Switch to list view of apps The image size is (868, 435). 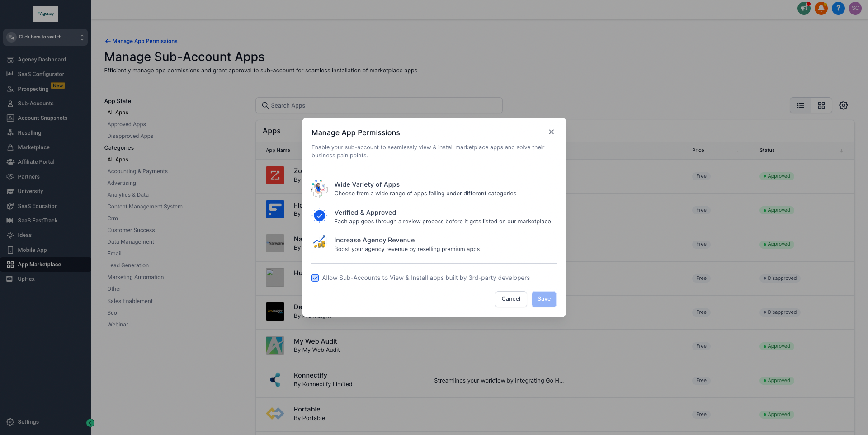click(x=801, y=105)
